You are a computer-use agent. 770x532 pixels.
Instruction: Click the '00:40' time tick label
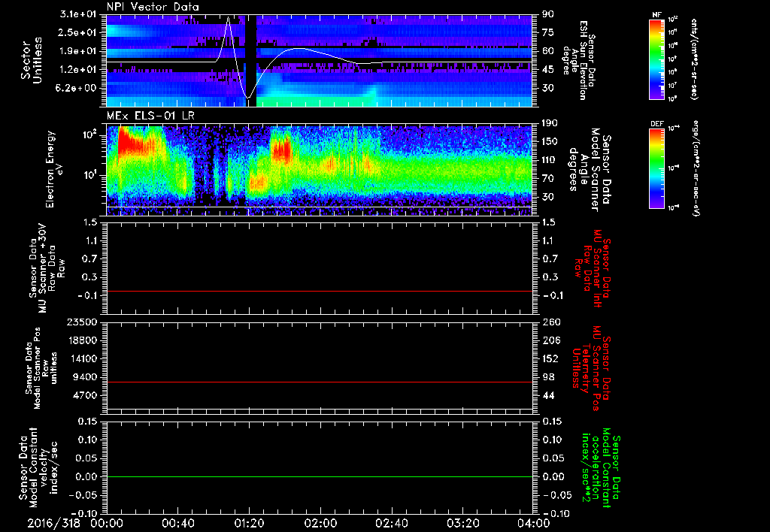[x=177, y=523]
